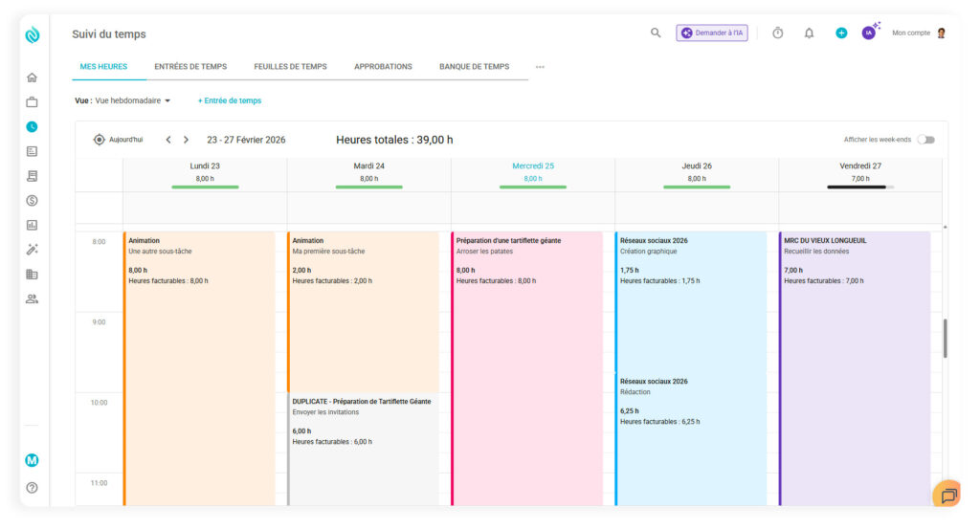Click the + Entrée de temps link
The image size is (980, 529).
[230, 100]
